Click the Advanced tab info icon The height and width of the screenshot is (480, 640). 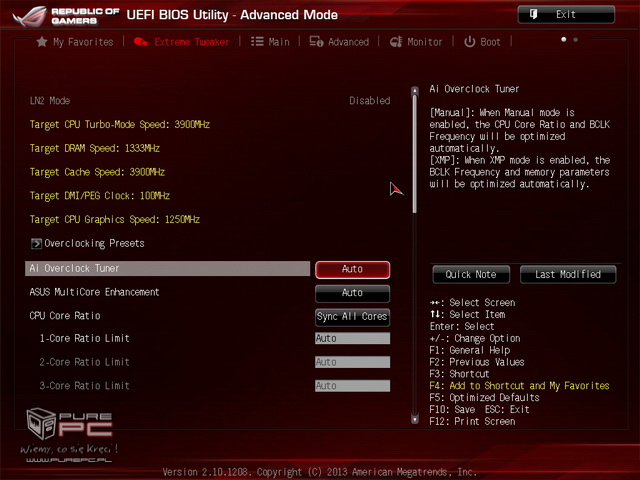[316, 42]
